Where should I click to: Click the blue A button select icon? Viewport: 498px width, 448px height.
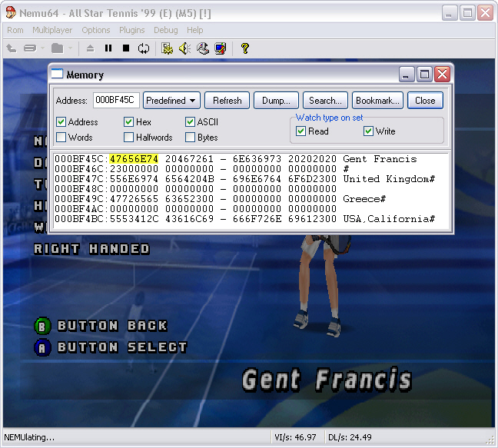(x=42, y=347)
